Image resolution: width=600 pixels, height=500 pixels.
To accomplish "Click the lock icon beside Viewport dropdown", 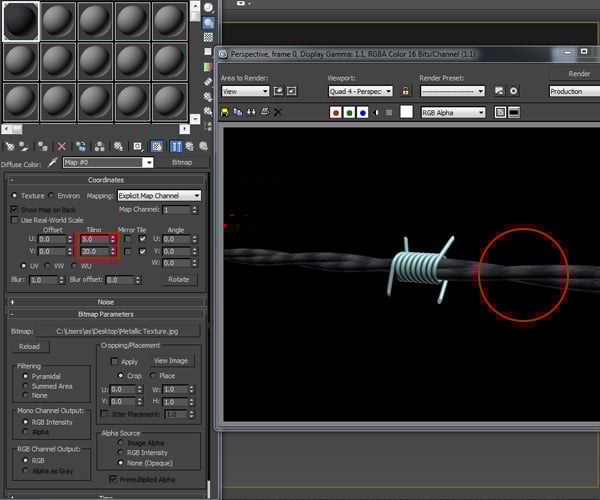I will tap(406, 91).
